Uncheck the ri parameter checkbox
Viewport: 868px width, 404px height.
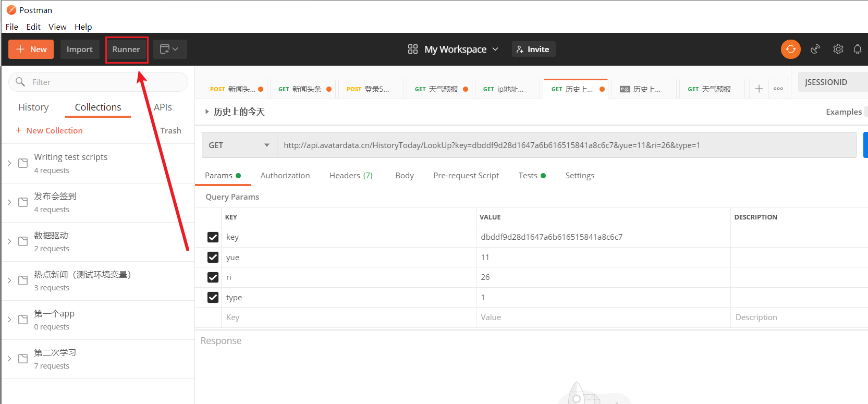(213, 277)
